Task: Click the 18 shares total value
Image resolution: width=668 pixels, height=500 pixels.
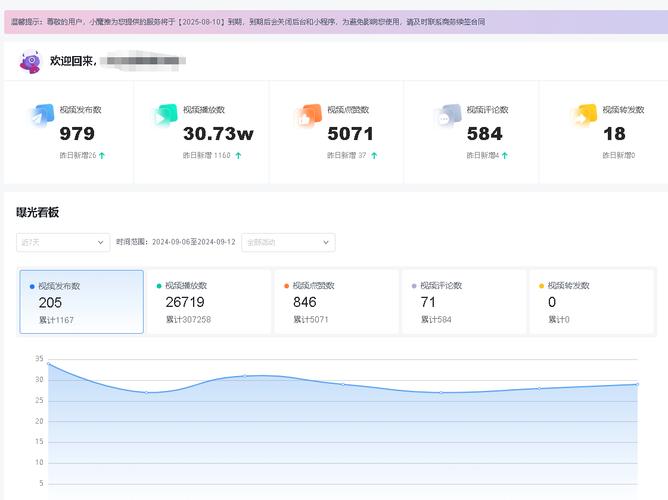Action: pyautogui.click(x=614, y=134)
